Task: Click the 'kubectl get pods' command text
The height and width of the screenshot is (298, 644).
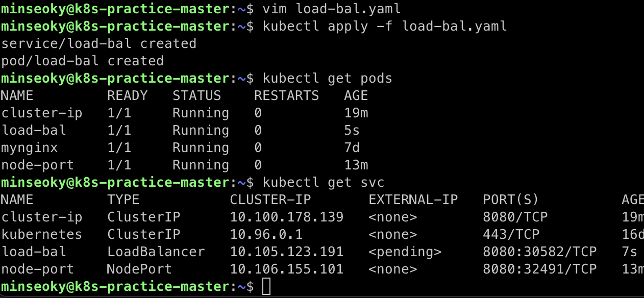Action: pyautogui.click(x=328, y=78)
